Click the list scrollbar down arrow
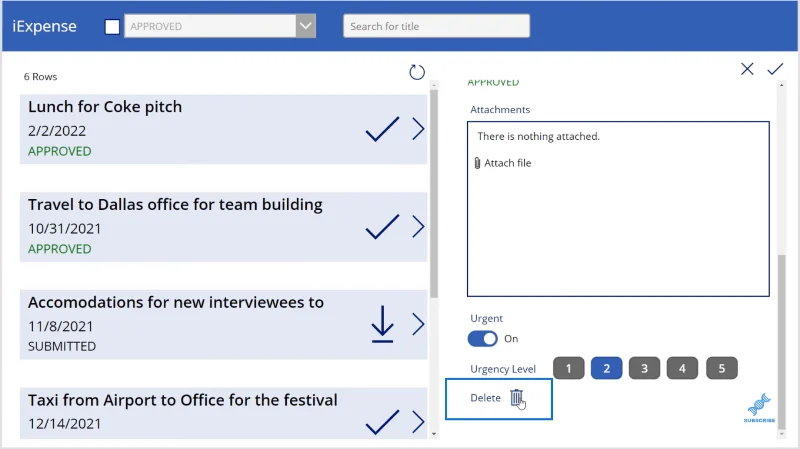 tap(434, 434)
